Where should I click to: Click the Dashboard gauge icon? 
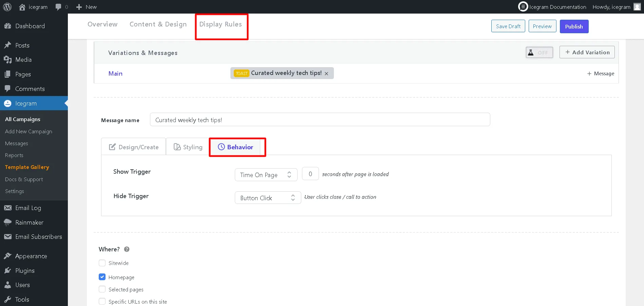pos(8,26)
